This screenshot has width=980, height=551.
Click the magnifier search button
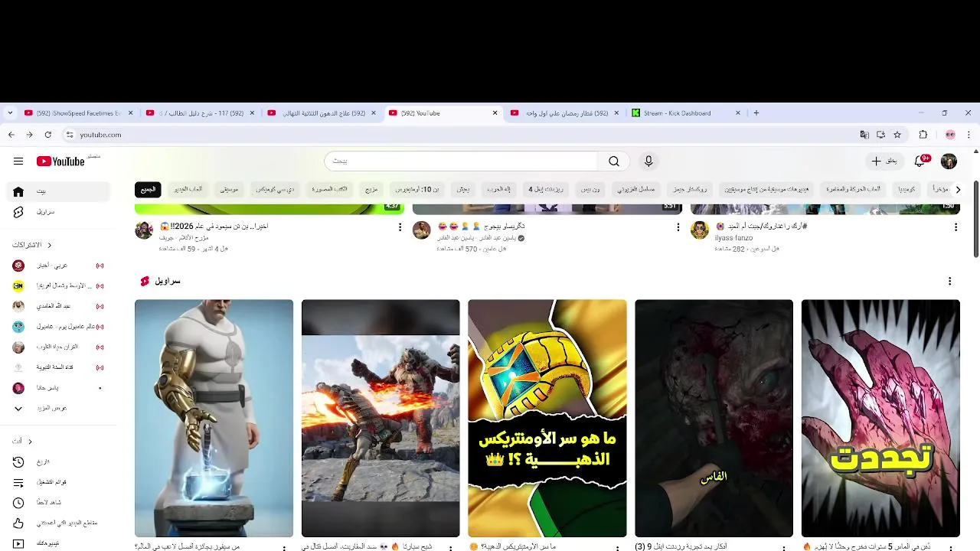(614, 161)
